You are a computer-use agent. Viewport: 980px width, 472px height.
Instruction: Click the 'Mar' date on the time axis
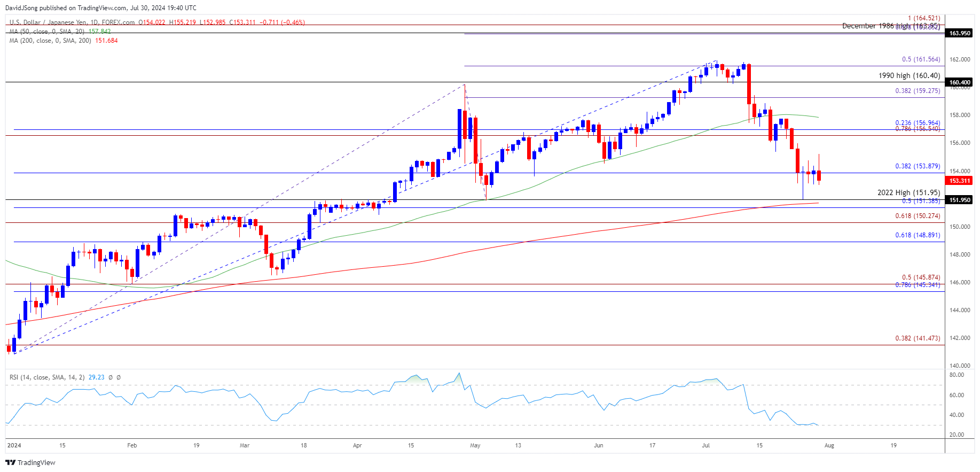(x=245, y=445)
